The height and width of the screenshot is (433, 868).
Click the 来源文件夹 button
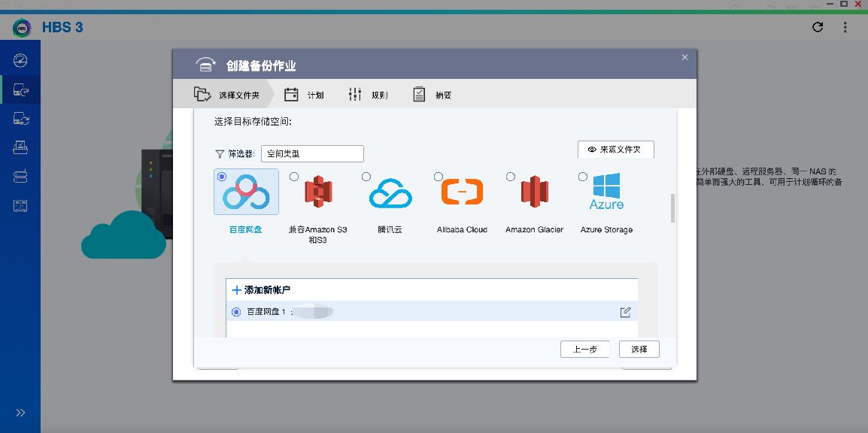click(x=616, y=150)
